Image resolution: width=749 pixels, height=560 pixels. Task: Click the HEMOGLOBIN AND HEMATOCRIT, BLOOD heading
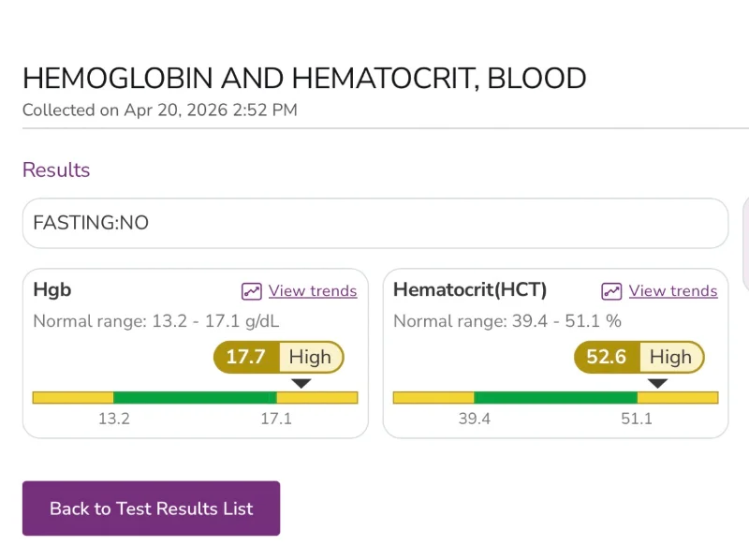click(304, 79)
